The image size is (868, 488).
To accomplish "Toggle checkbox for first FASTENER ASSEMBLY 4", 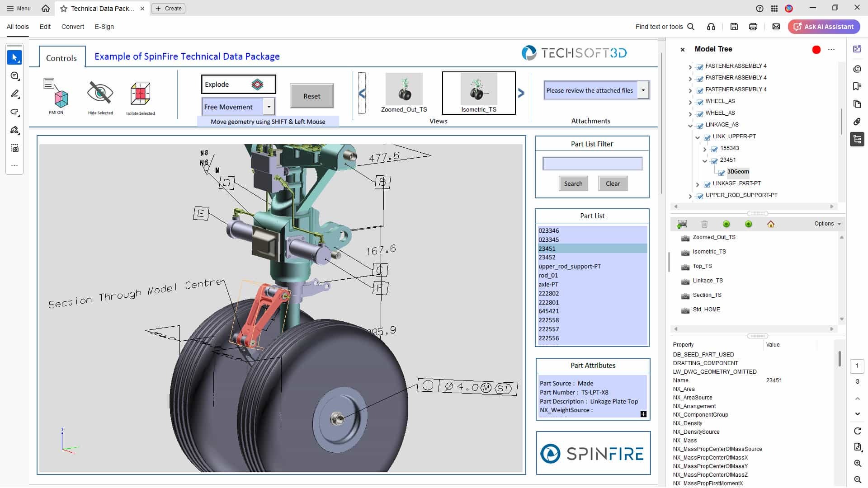I will click(x=700, y=66).
